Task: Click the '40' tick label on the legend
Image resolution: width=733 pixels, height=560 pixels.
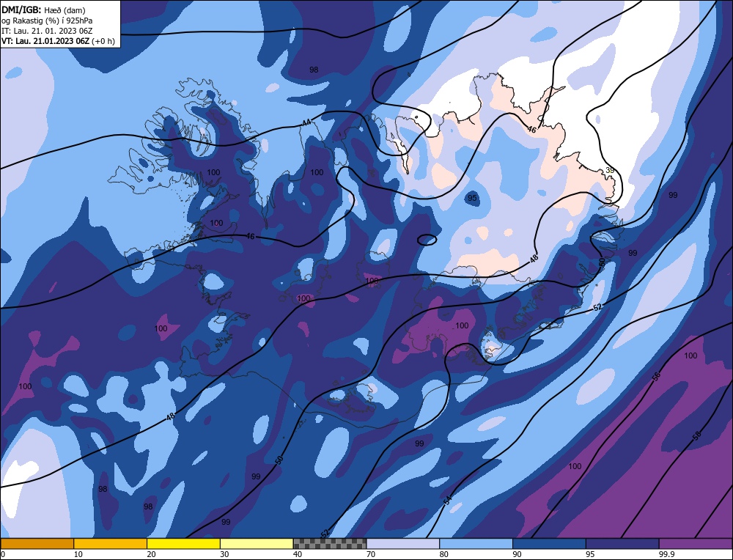Action: [298, 554]
